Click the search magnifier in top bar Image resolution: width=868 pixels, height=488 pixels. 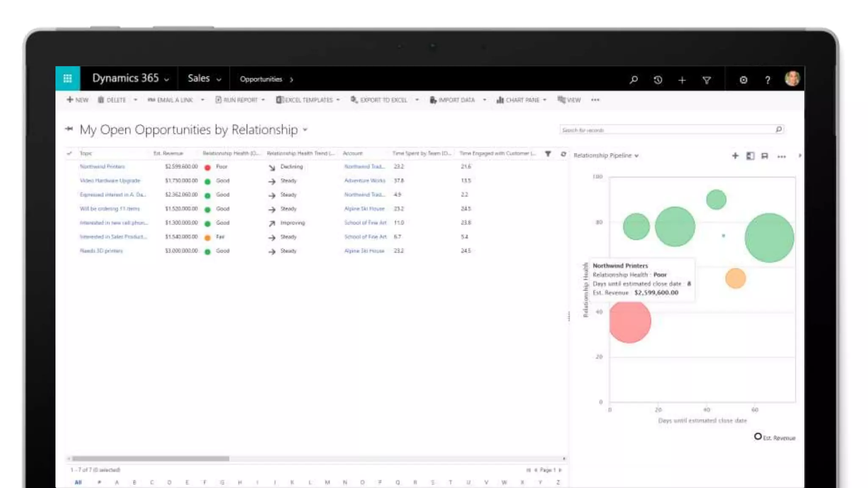[x=633, y=80]
